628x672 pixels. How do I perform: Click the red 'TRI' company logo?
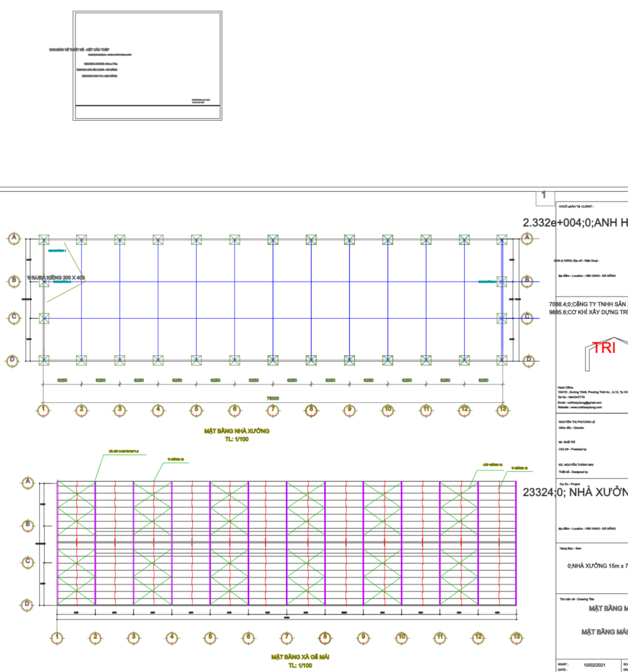[x=604, y=348]
